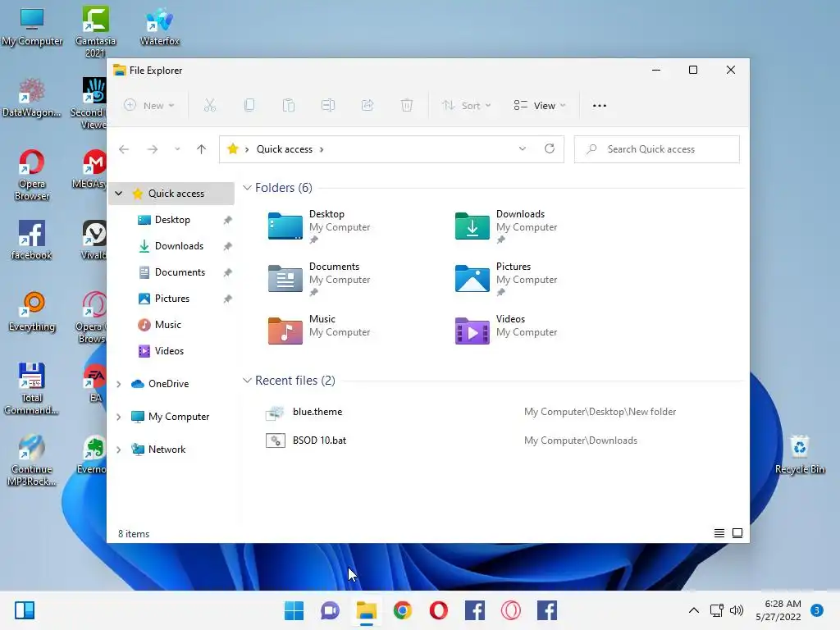840x630 pixels.
Task: Open the View dropdown menu
Action: click(x=540, y=106)
